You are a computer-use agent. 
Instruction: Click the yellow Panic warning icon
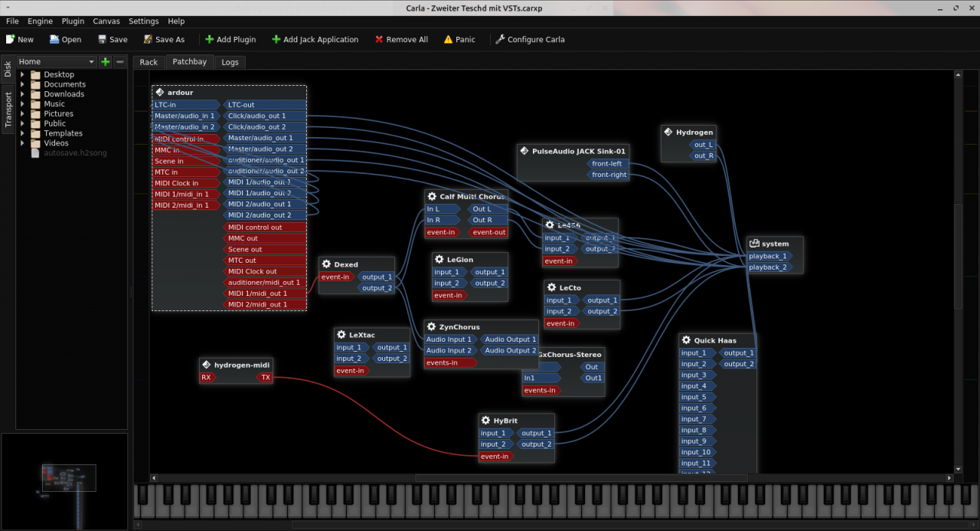(448, 39)
